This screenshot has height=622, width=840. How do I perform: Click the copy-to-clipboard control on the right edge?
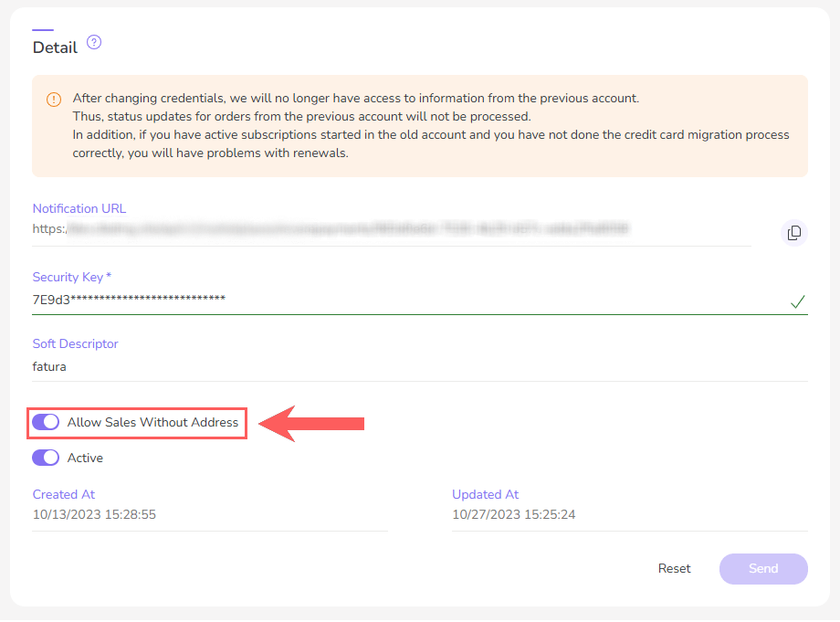click(793, 233)
